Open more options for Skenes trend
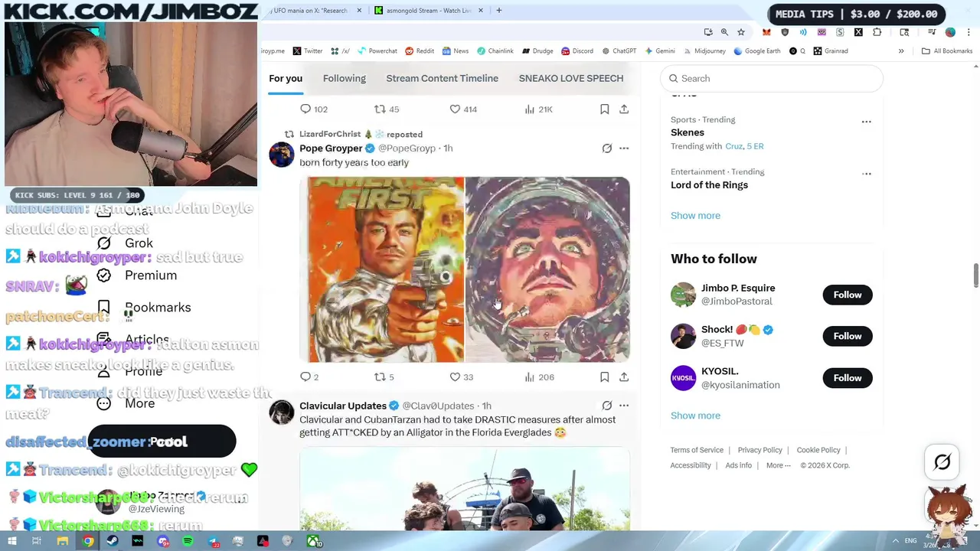The height and width of the screenshot is (551, 980). click(x=866, y=122)
